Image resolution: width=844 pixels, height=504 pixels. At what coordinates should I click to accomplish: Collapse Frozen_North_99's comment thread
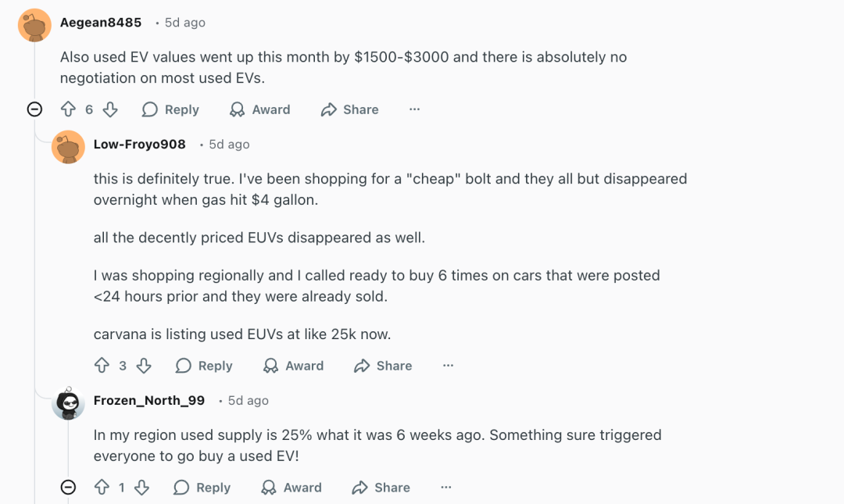click(68, 488)
